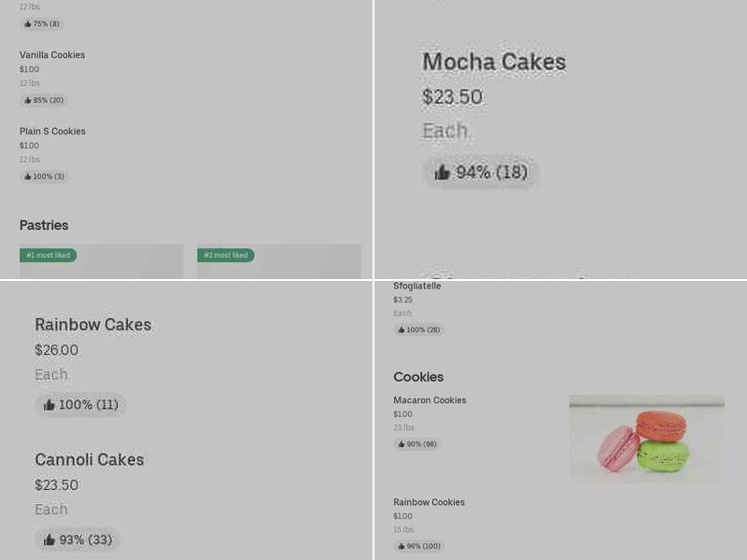This screenshot has width=747, height=560.
Task: Click thumbs-up icon beside 100% (28)
Action: [x=402, y=330]
